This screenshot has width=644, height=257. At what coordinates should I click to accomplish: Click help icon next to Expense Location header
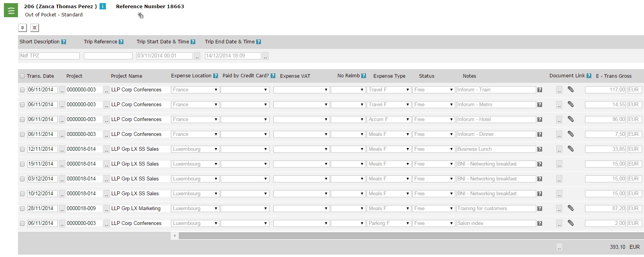216,76
